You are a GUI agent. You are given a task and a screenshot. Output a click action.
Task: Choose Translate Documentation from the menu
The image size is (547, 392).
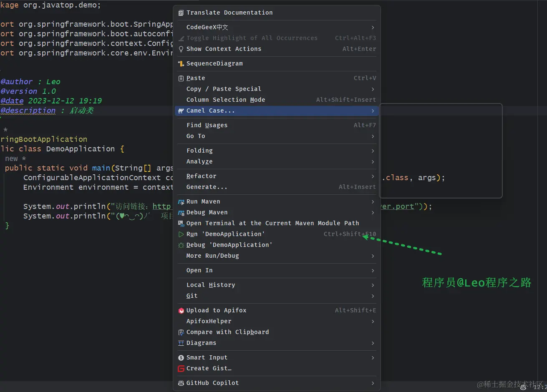coord(277,13)
